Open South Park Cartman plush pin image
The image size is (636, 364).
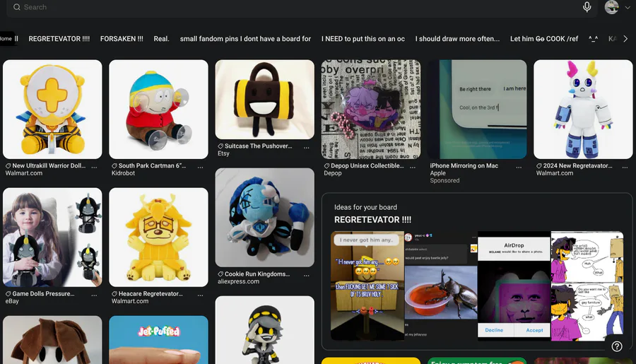click(158, 109)
